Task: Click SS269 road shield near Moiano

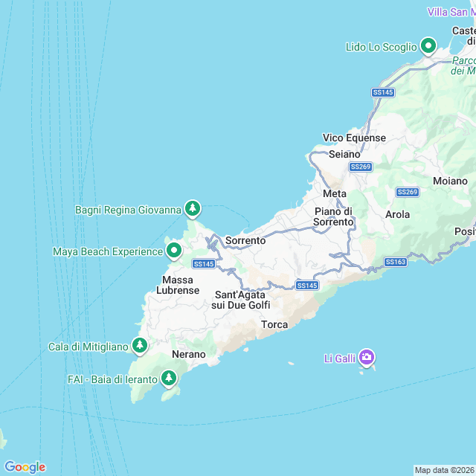Action: [408, 192]
